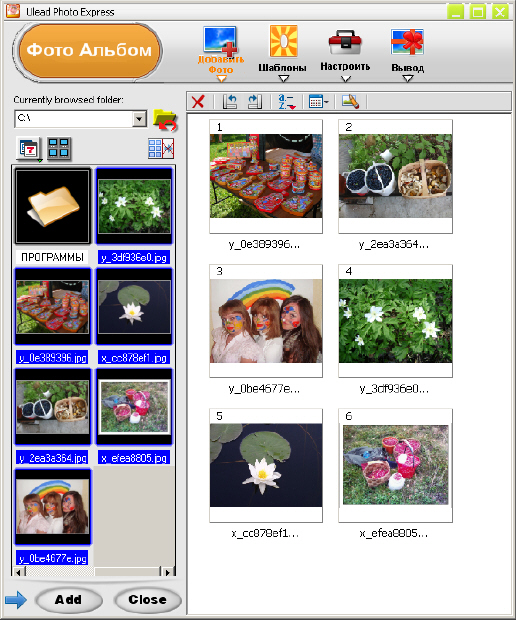Click the red X delete icon
Image resolution: width=516 pixels, height=620 pixels.
[x=198, y=102]
